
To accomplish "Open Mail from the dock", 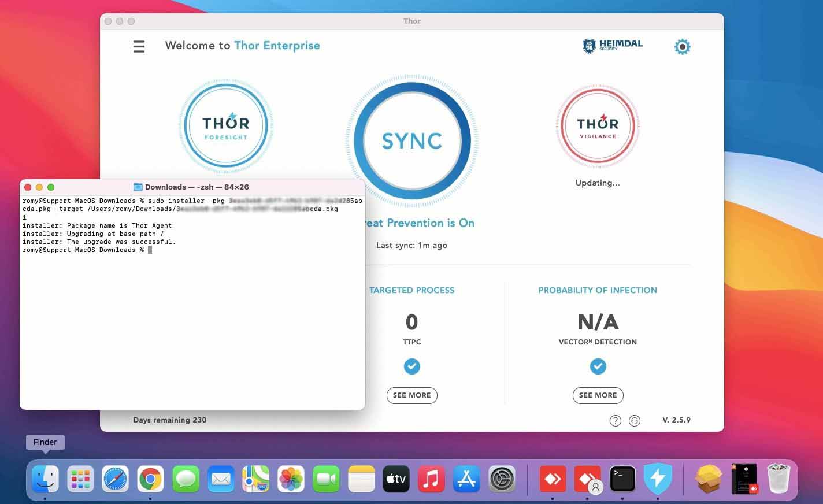I will coord(221,479).
